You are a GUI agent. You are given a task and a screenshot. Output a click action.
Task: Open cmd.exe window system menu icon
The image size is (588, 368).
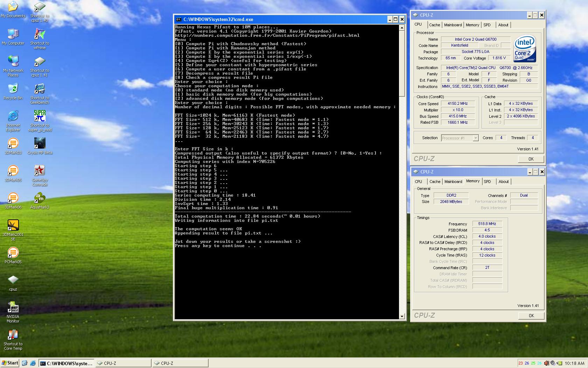[178, 19]
